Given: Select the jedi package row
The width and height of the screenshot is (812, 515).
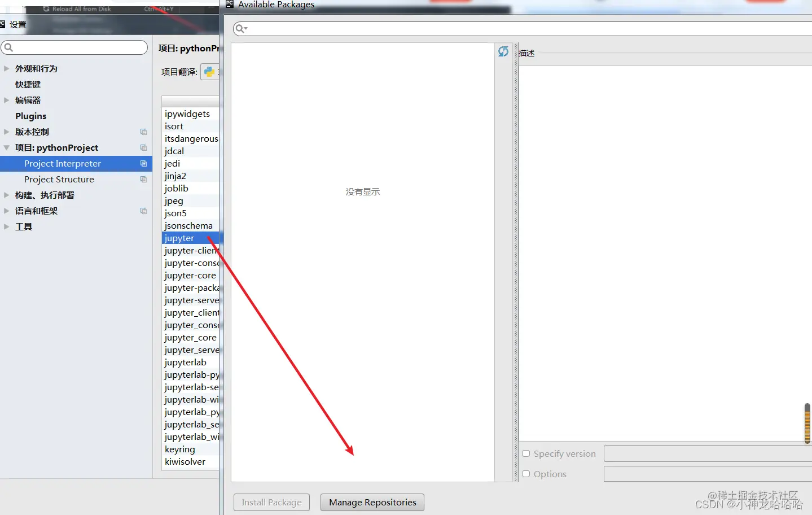Looking at the screenshot, I should click(190, 163).
